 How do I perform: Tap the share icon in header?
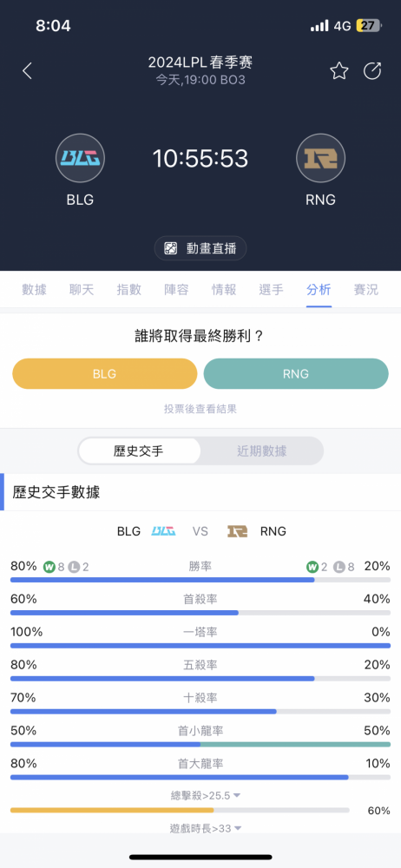tap(372, 71)
